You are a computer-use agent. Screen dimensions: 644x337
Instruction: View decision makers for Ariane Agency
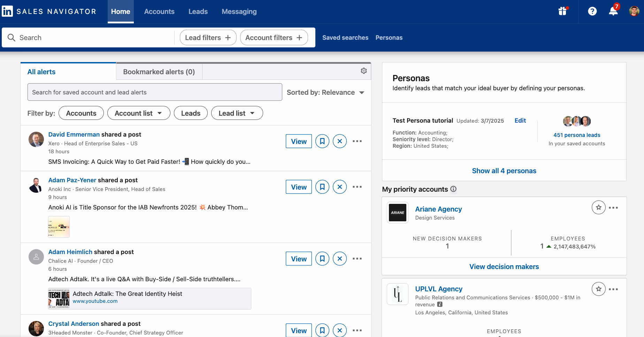pos(504,267)
